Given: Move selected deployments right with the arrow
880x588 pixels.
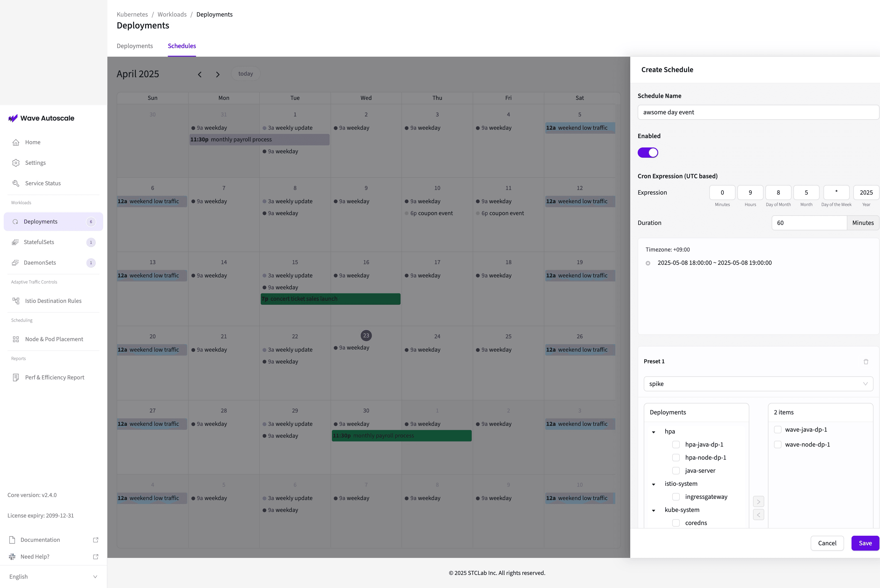Looking at the screenshot, I should point(758,502).
